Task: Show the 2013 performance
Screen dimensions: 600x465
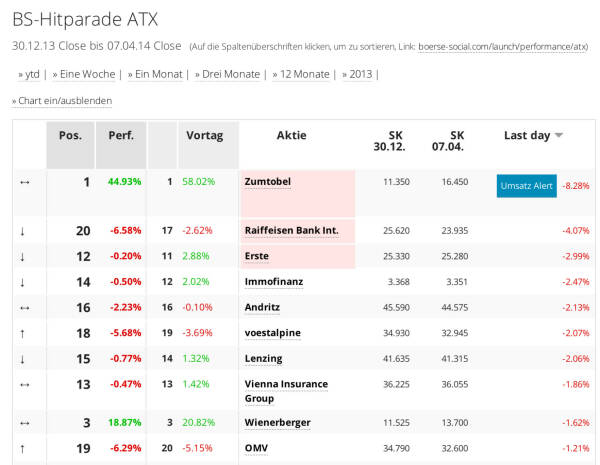Action: [x=360, y=74]
